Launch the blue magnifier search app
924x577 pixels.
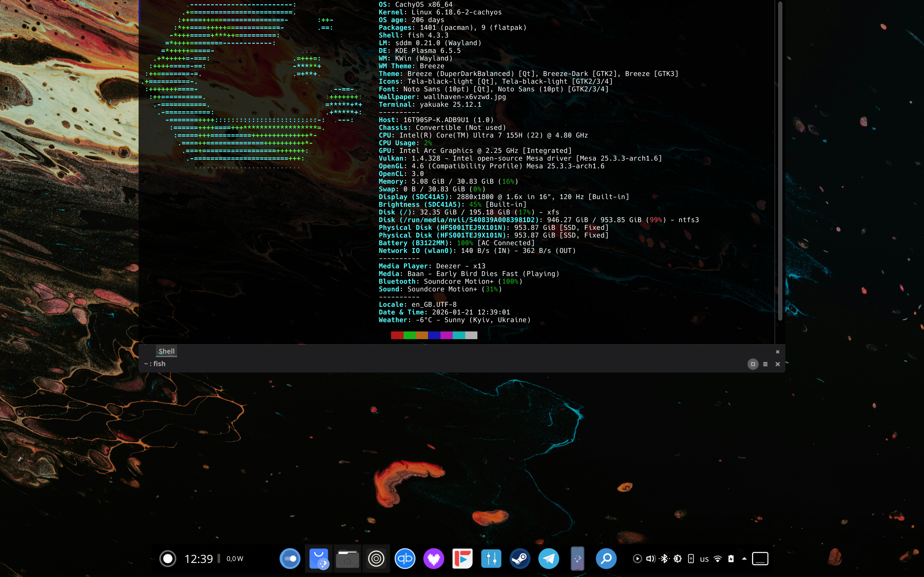click(606, 559)
